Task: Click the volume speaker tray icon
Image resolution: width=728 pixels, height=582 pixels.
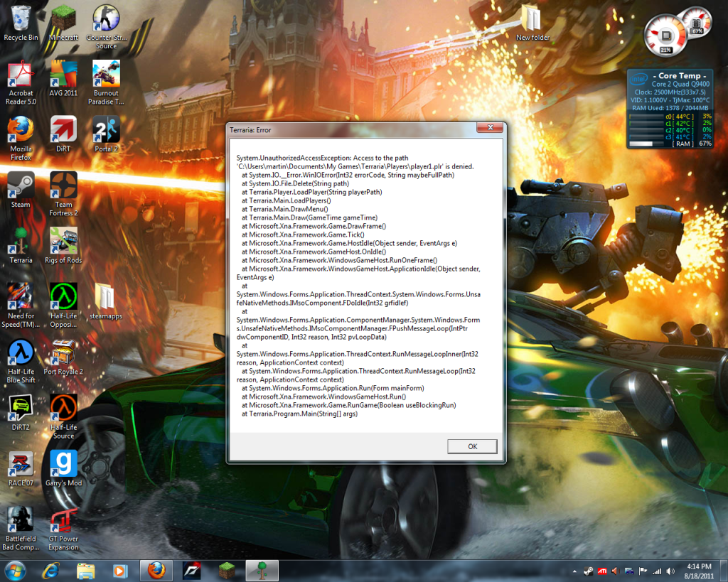Action: coord(670,571)
